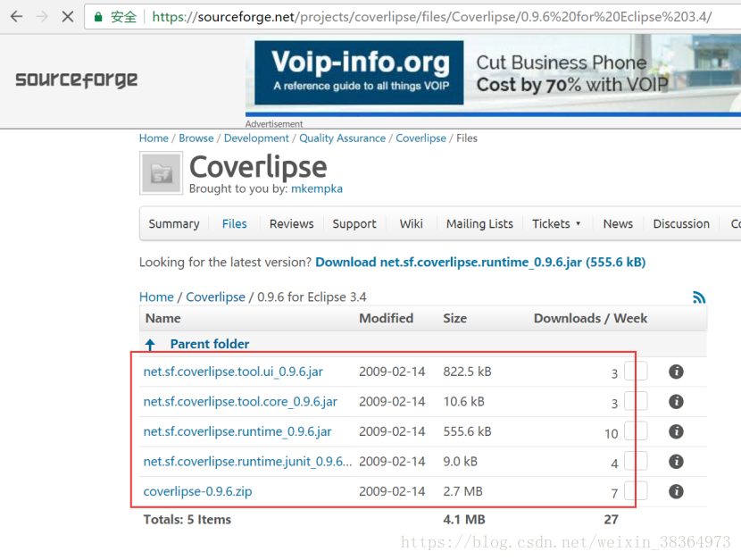Click the Quality Assurance breadcrumb link
The width and height of the screenshot is (741, 560).
(x=342, y=138)
